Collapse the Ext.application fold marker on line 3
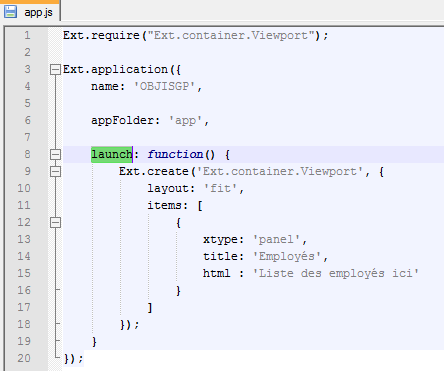Image resolution: width=444 pixels, height=371 pixels. (x=55, y=70)
